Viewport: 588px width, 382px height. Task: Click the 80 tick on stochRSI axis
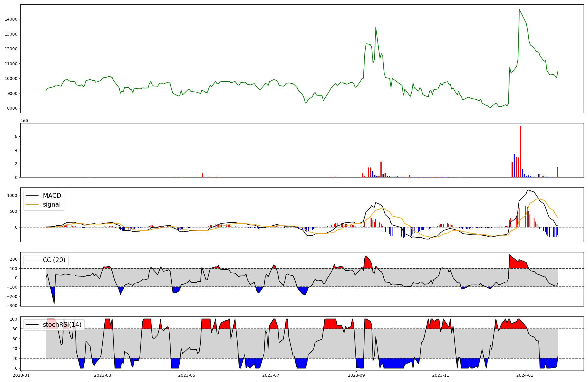[15, 329]
